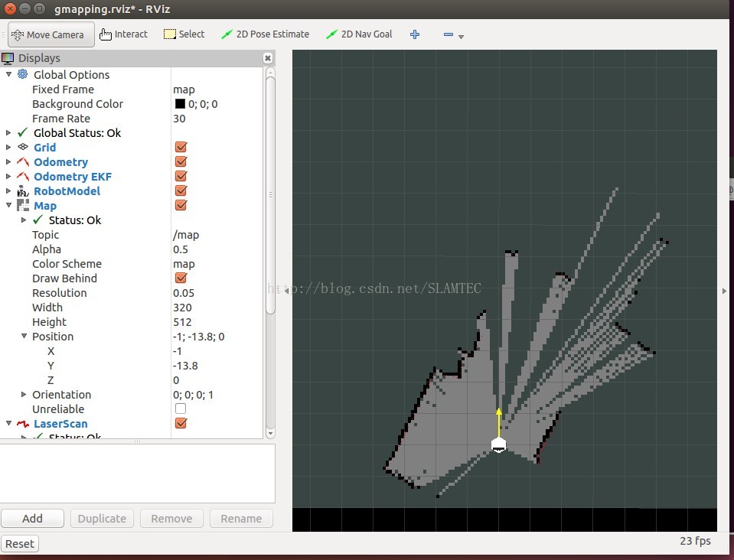Select the Orientation value 0; 0; 0; 1
The image size is (734, 560).
194,395
